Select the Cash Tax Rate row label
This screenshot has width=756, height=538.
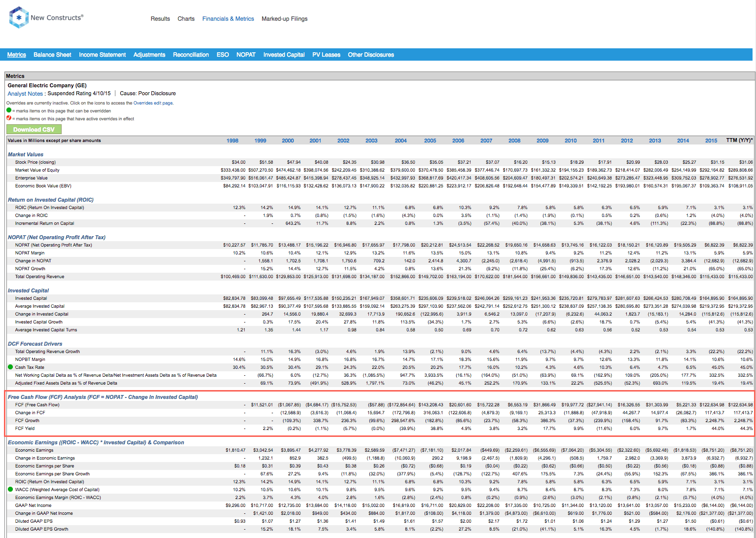pos(30,367)
